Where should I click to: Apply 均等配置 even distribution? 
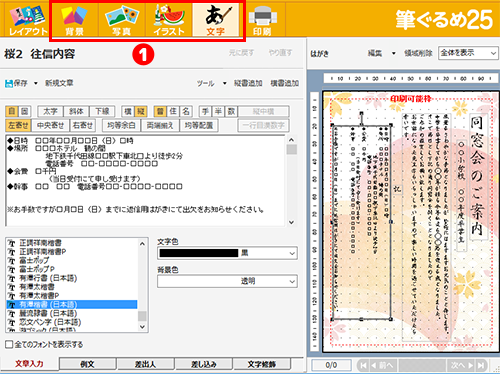tap(199, 125)
